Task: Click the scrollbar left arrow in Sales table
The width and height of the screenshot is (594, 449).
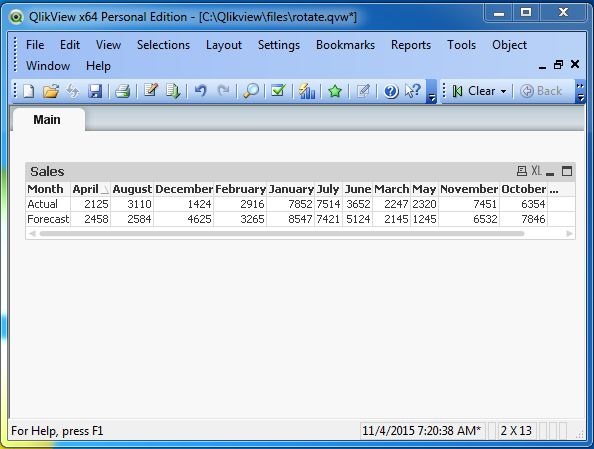Action: point(32,234)
